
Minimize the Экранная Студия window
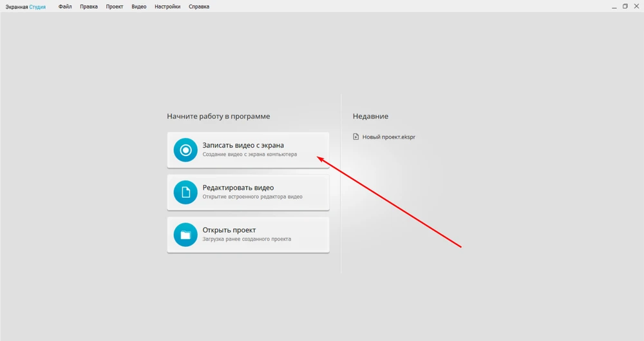point(613,6)
